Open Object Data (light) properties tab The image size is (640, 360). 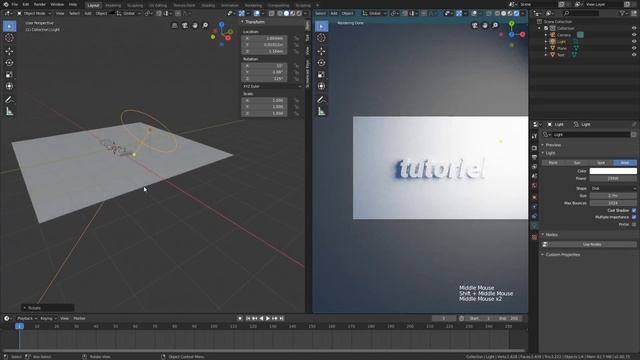click(x=534, y=226)
